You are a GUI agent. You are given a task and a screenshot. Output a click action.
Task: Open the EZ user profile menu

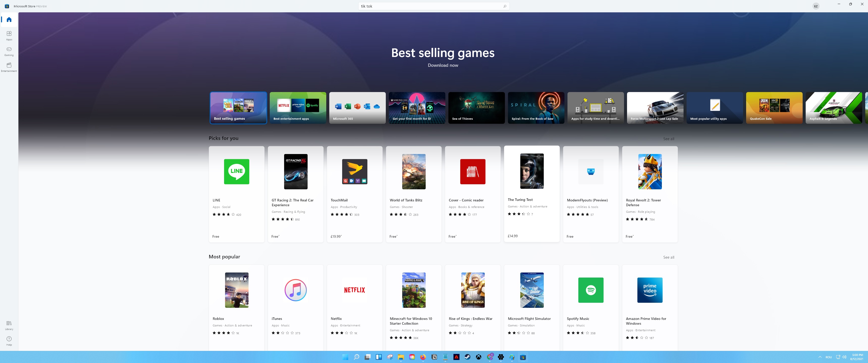coord(816,6)
